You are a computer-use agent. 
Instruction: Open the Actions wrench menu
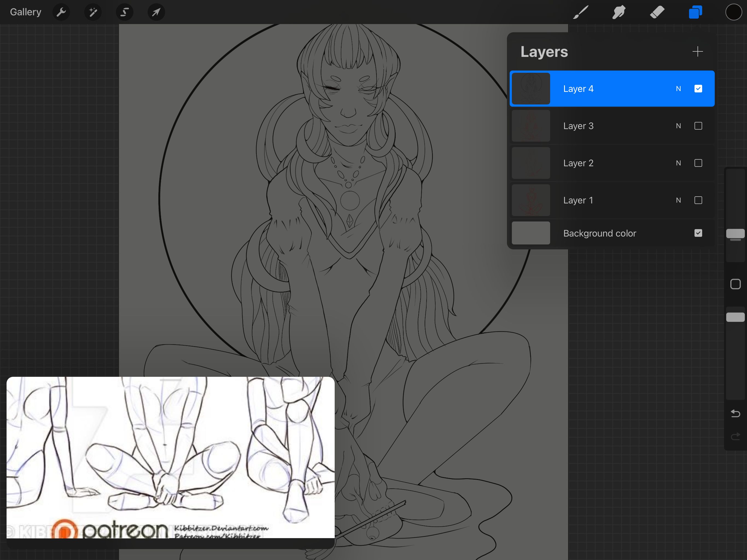[x=61, y=12]
